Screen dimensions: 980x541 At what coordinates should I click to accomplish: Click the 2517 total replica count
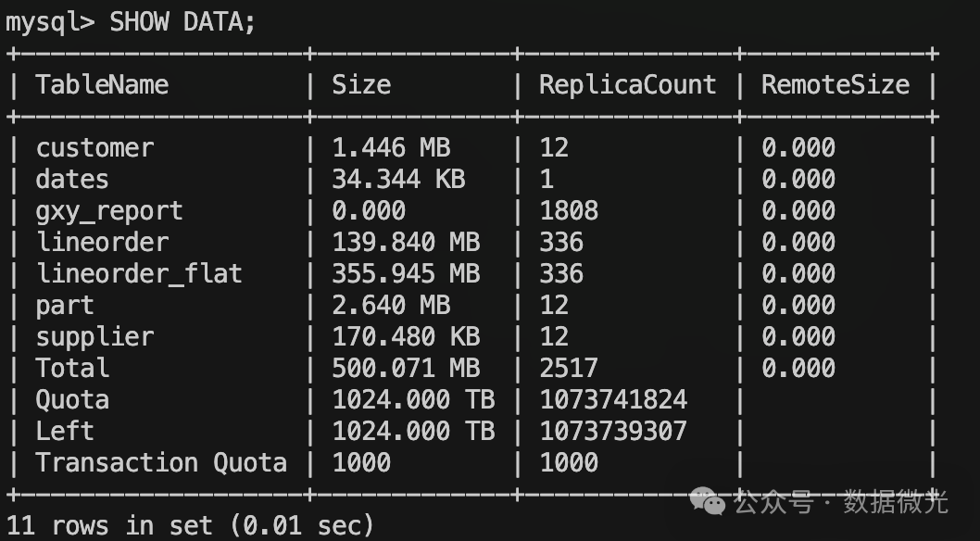coord(569,369)
